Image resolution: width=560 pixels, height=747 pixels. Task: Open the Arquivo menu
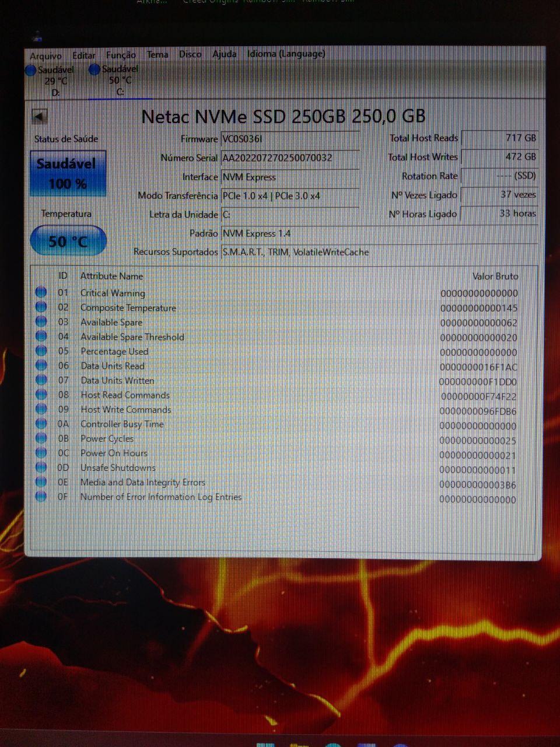click(45, 56)
